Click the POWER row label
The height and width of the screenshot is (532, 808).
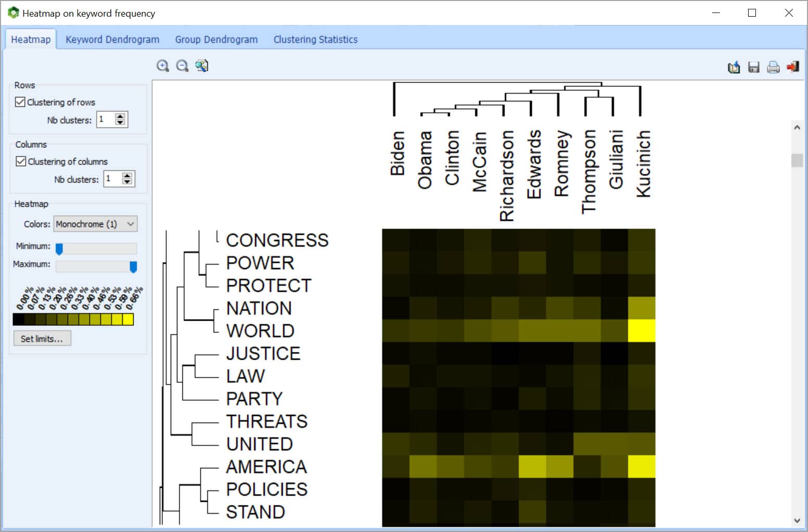click(260, 263)
